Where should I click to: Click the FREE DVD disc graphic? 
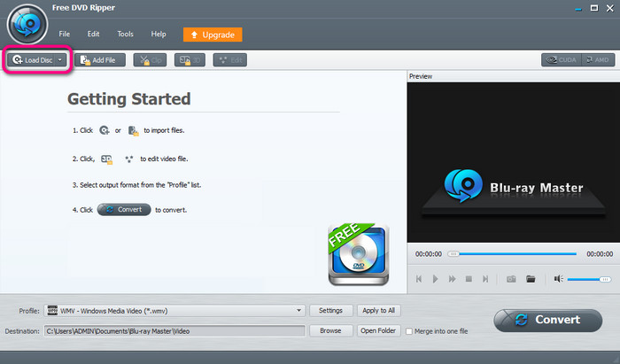[x=359, y=254]
